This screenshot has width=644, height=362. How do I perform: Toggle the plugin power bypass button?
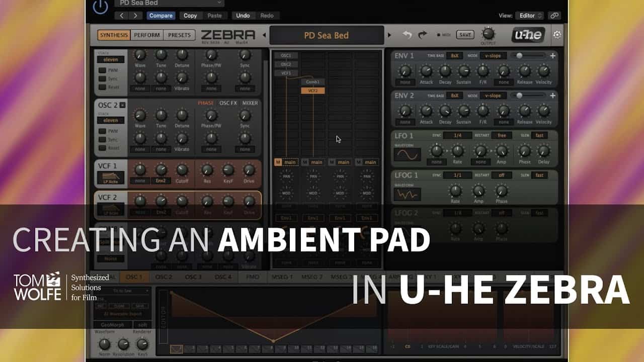[101, 6]
